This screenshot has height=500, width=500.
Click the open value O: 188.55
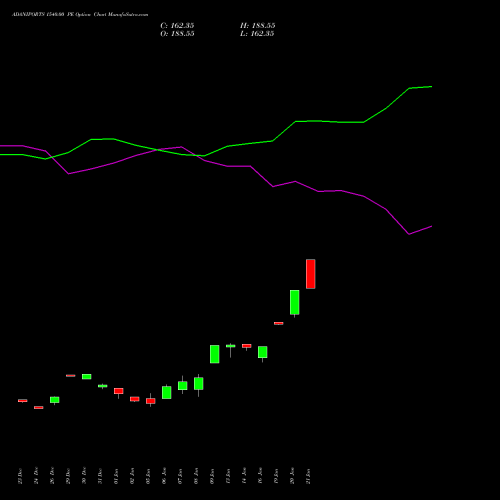pyautogui.click(x=177, y=34)
